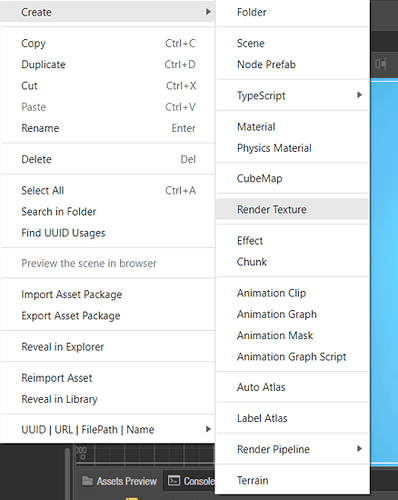Create a CubeMap asset

292,178
